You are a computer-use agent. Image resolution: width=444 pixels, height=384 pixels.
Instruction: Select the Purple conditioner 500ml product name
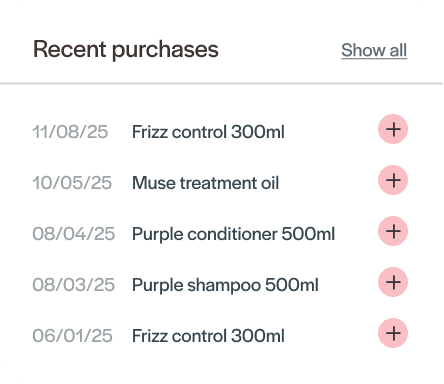(x=233, y=234)
